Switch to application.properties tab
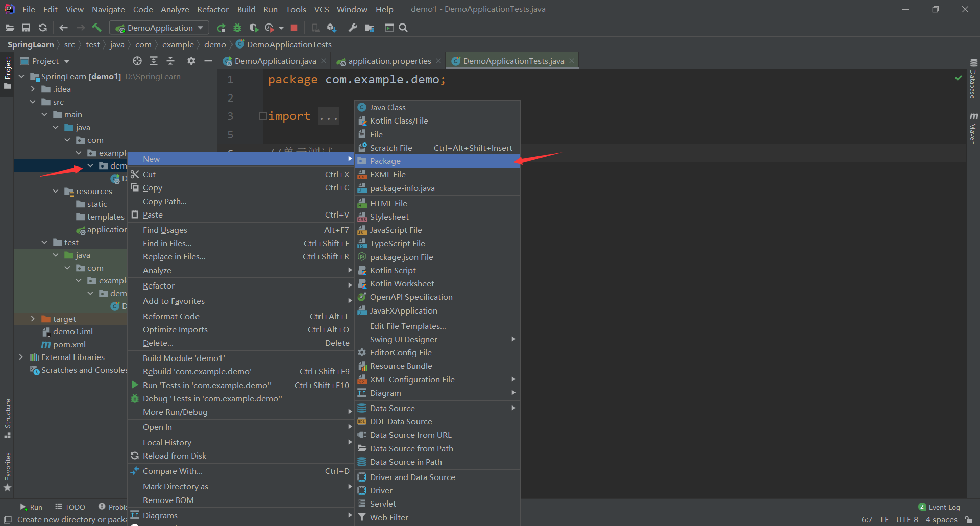980x526 pixels. [389, 61]
